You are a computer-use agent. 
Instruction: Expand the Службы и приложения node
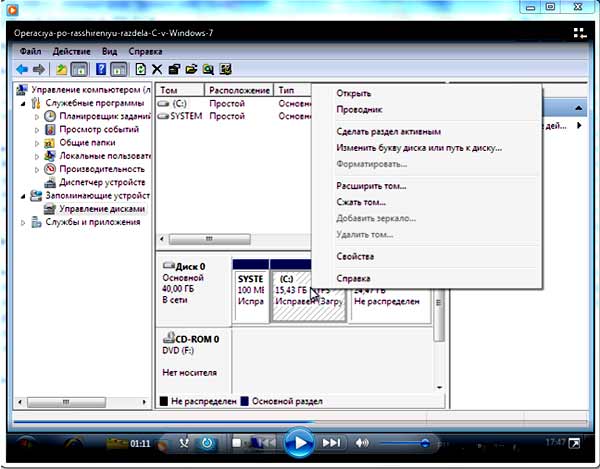(x=24, y=222)
